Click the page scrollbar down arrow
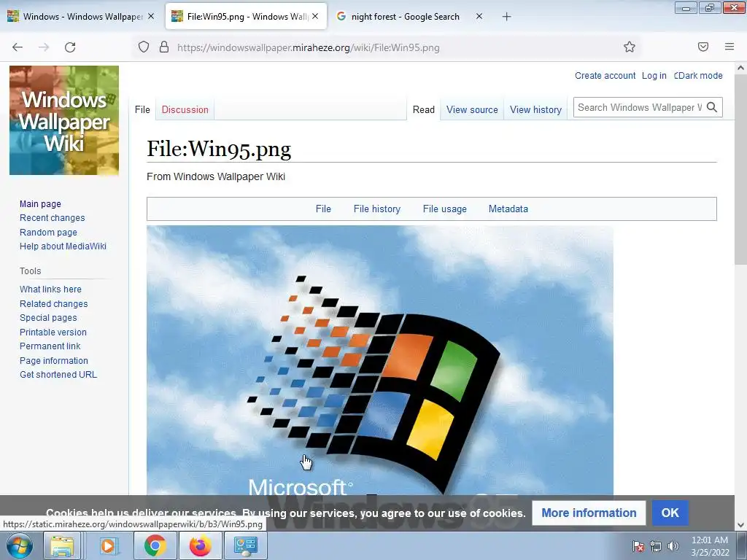 tap(740, 525)
